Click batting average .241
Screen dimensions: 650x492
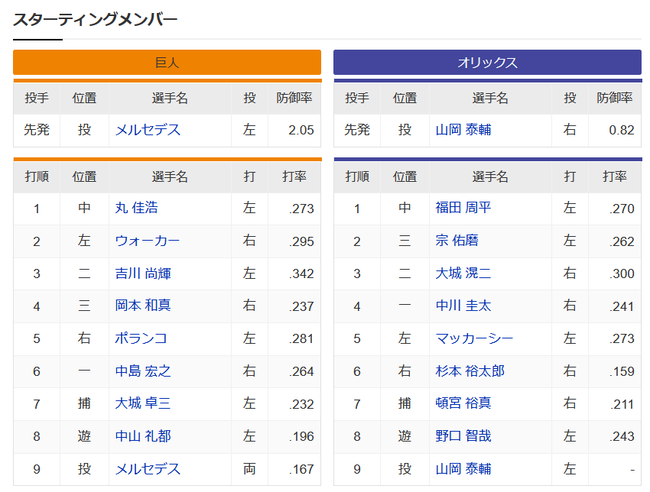click(622, 306)
